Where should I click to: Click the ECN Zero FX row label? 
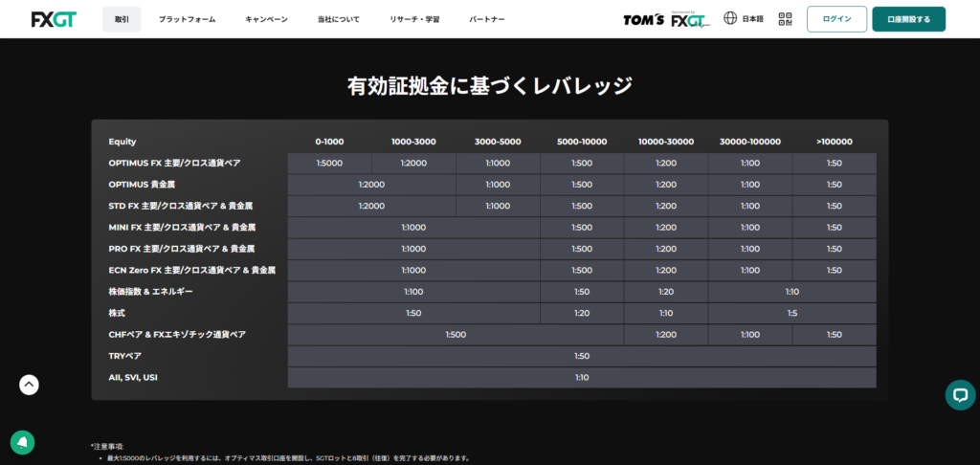[x=191, y=270]
